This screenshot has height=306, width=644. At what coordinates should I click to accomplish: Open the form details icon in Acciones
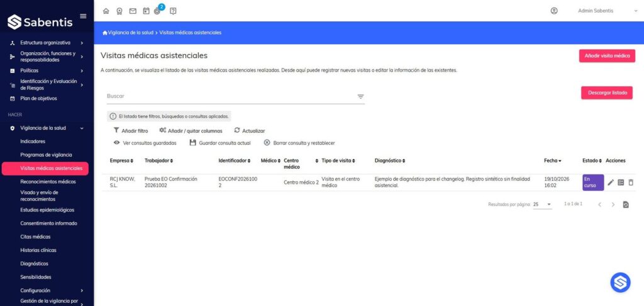(x=621, y=182)
